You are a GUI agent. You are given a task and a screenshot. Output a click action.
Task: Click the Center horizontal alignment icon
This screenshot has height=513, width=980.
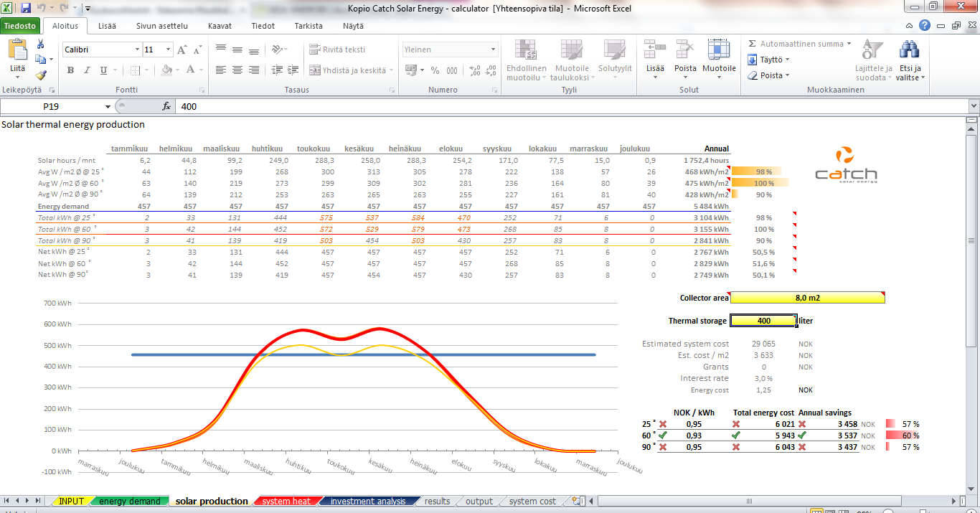tap(237, 70)
